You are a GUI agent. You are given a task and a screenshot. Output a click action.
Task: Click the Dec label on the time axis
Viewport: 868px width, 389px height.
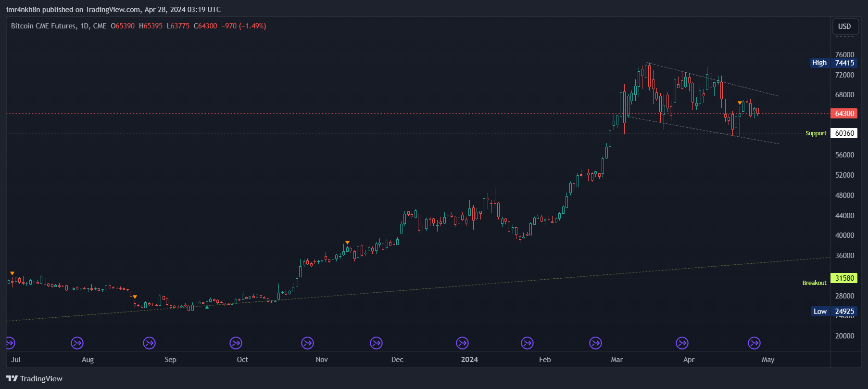tap(397, 360)
